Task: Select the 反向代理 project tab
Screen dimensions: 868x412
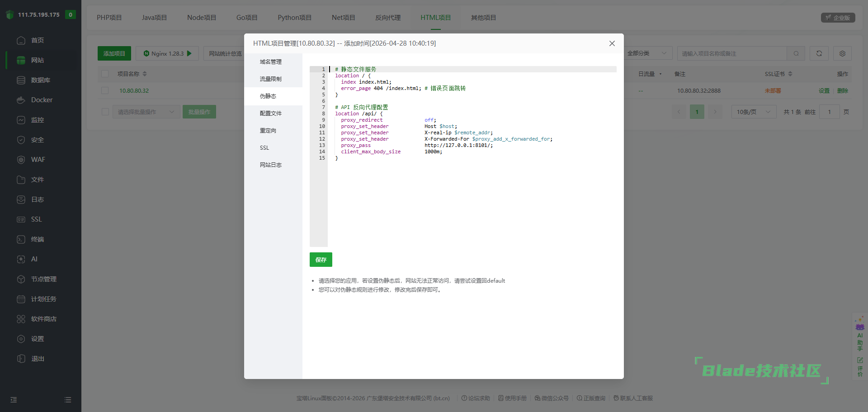Action: click(387, 18)
